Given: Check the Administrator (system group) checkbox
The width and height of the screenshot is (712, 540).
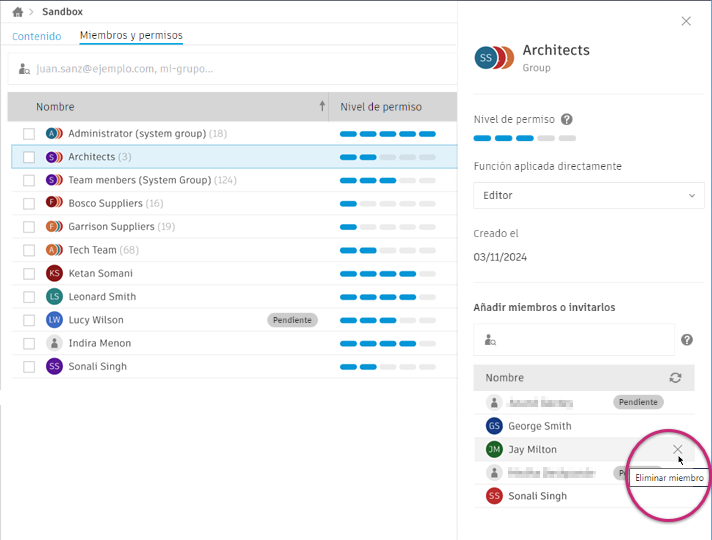Looking at the screenshot, I should pos(29,134).
